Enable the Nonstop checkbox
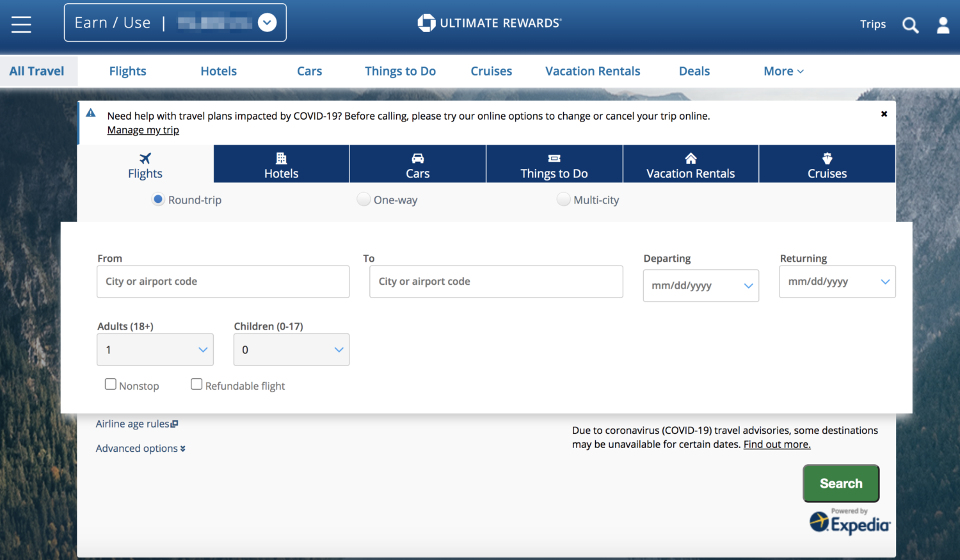 (x=111, y=384)
